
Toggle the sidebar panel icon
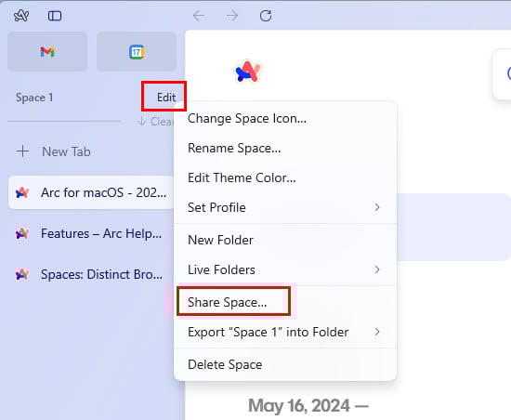[x=55, y=16]
